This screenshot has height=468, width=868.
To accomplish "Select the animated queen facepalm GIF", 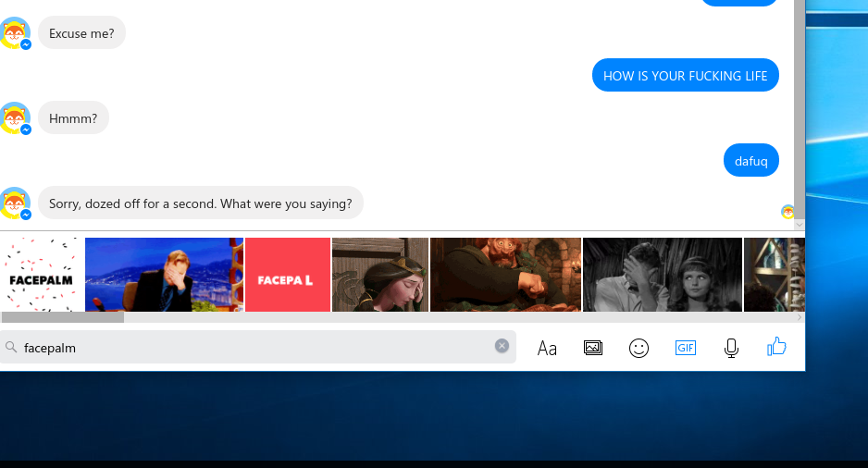I will point(380,275).
